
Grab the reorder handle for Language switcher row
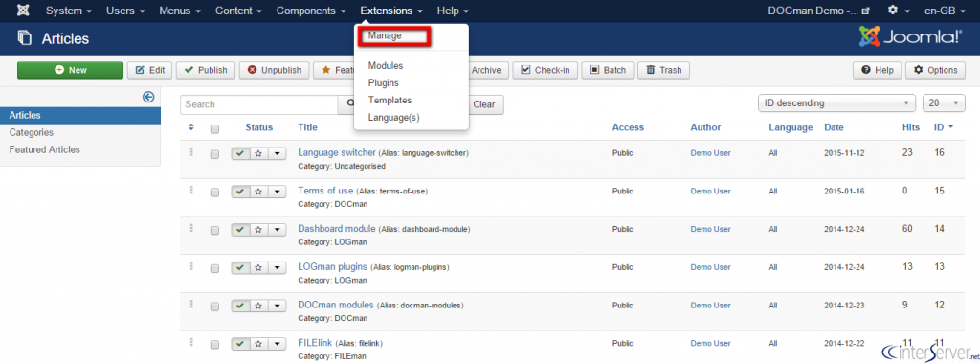click(191, 151)
